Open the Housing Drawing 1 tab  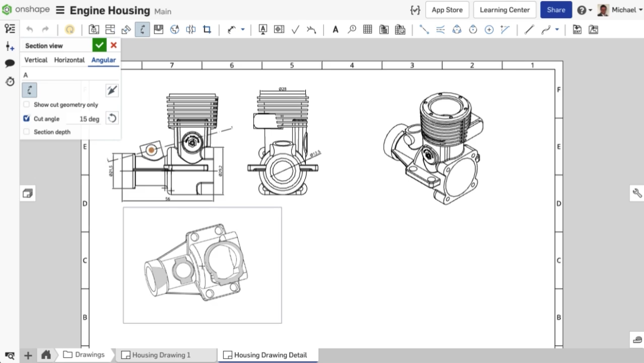(x=161, y=355)
